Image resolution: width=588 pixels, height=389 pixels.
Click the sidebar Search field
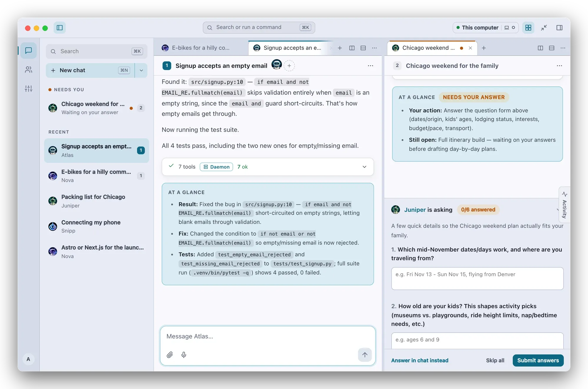(96, 51)
